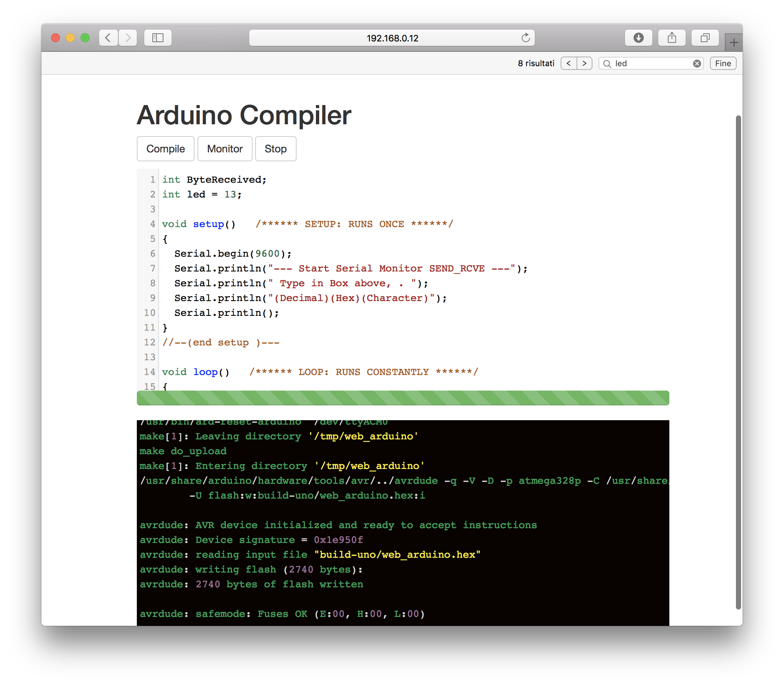The image size is (784, 685).
Task: Click the green striped progress bar
Action: click(x=402, y=398)
